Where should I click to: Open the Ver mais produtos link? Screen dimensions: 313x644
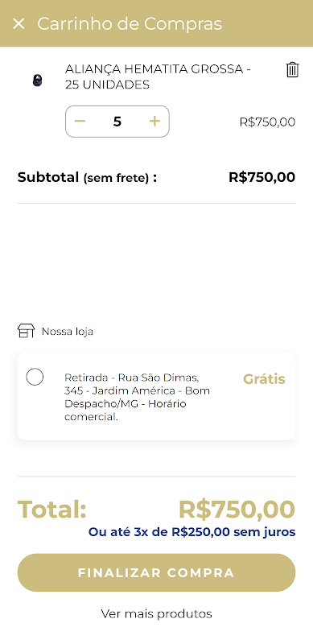click(x=156, y=613)
